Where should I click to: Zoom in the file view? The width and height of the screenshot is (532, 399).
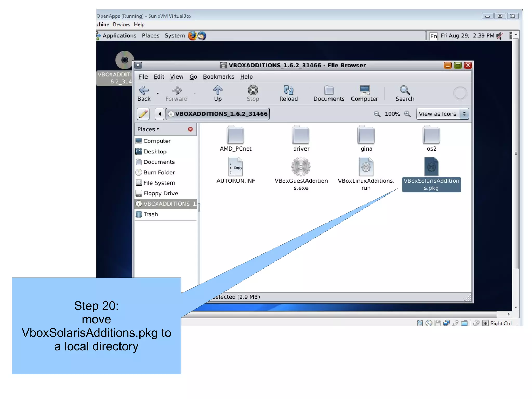pyautogui.click(x=407, y=114)
